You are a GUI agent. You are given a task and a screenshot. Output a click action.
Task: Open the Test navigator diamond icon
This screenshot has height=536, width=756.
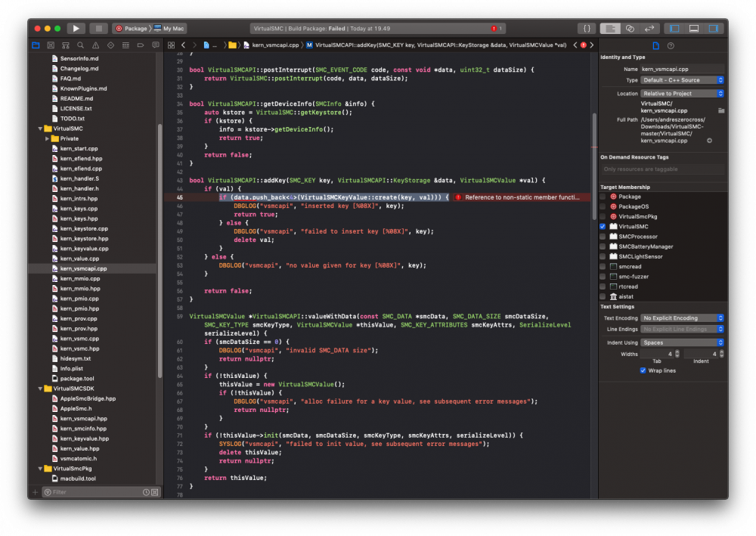click(x=110, y=45)
